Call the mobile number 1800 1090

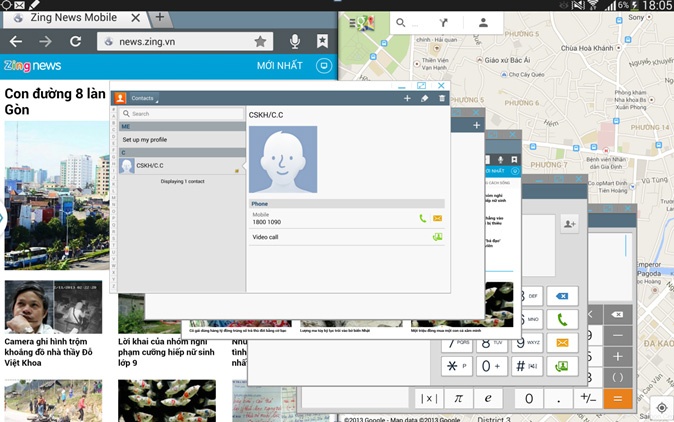pos(423,218)
